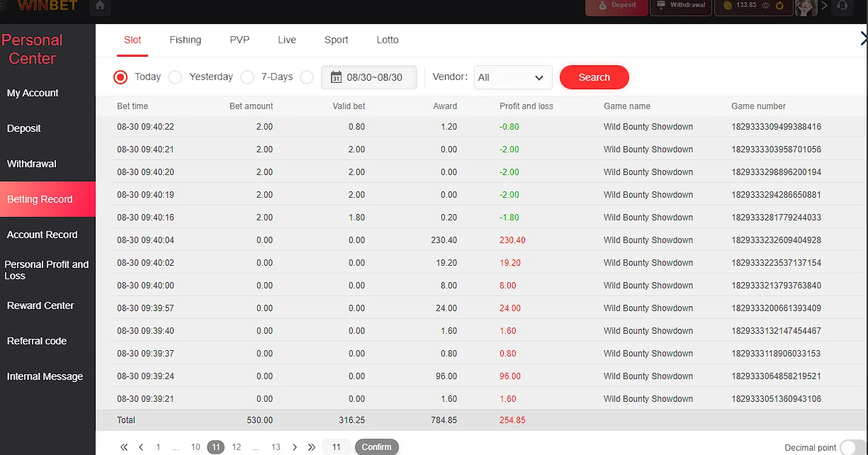Image resolution: width=868 pixels, height=455 pixels.
Task: Go to page 1
Action: [158, 447]
